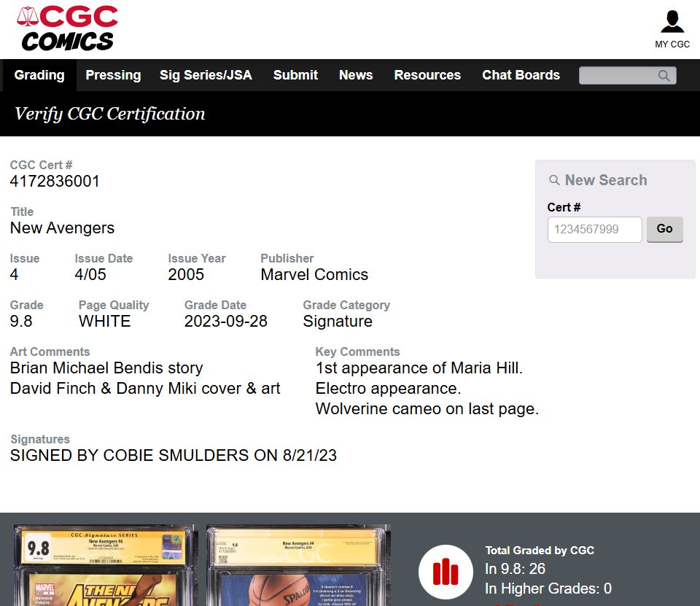
Task: Click the Total Graded by CGC heading
Action: [x=540, y=550]
